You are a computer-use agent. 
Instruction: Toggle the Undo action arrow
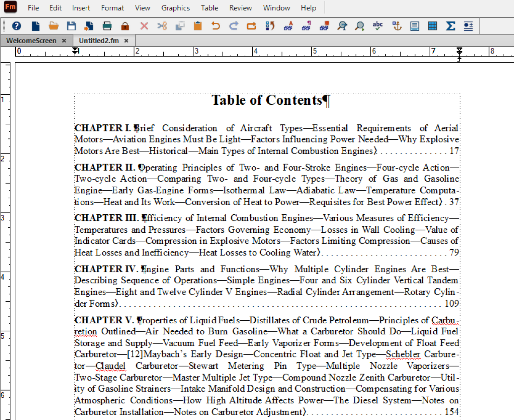pyautogui.click(x=216, y=26)
